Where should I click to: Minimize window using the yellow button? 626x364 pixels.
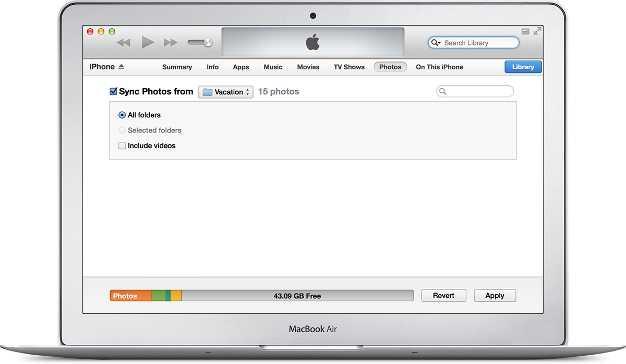click(x=101, y=32)
